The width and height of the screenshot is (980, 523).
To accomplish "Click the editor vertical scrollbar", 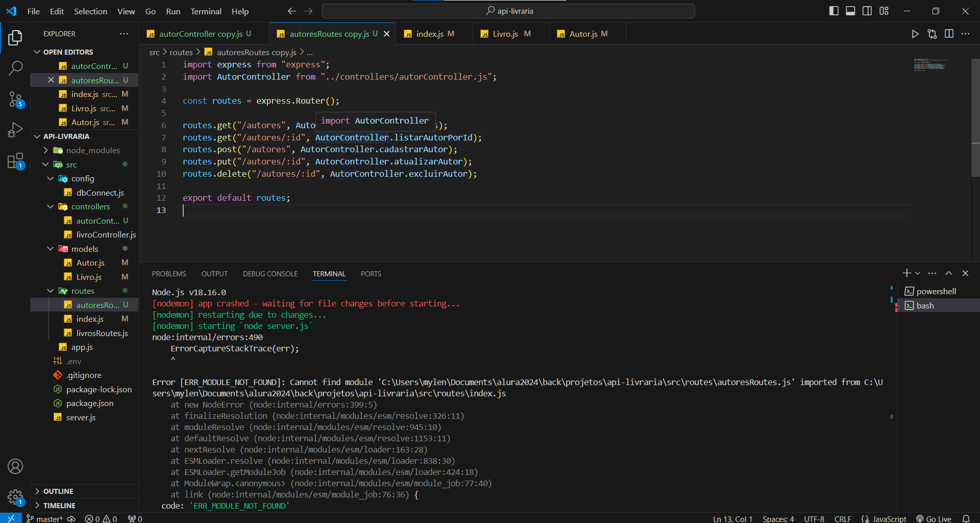I will (975, 117).
